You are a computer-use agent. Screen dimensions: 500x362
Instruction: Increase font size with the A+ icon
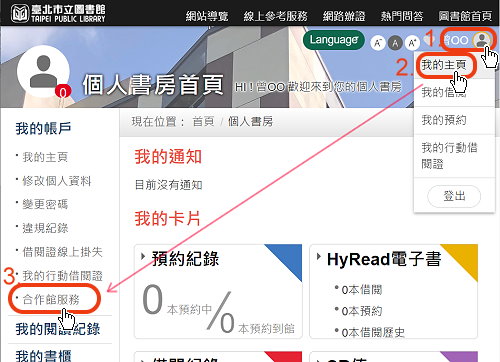412,43
